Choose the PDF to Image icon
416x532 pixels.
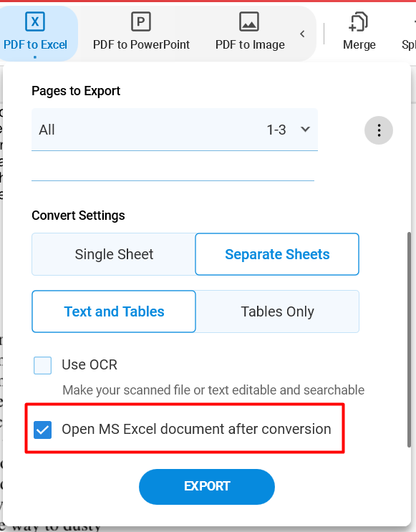[x=249, y=21]
